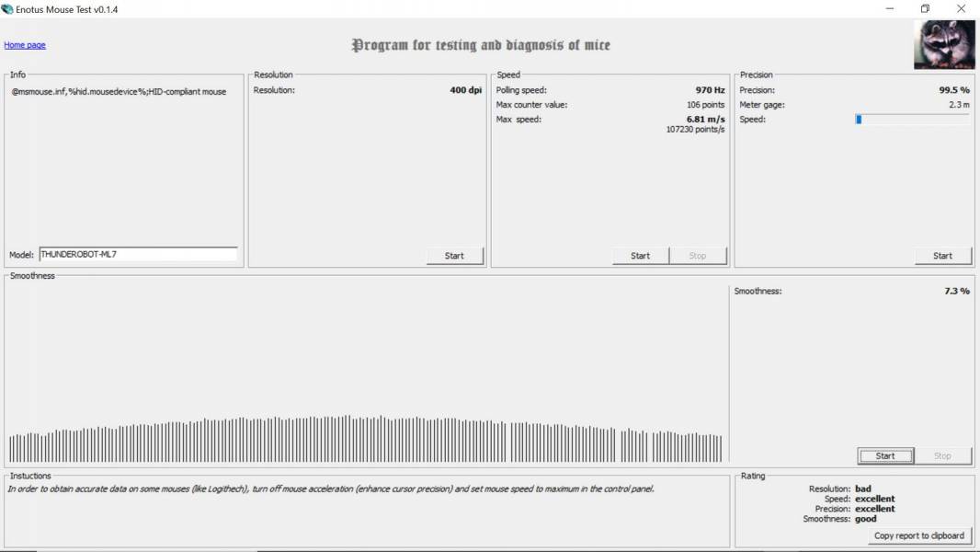Screen dimensions: 980x552
Task: Click the raccoon picture in the header
Action: coord(944,44)
